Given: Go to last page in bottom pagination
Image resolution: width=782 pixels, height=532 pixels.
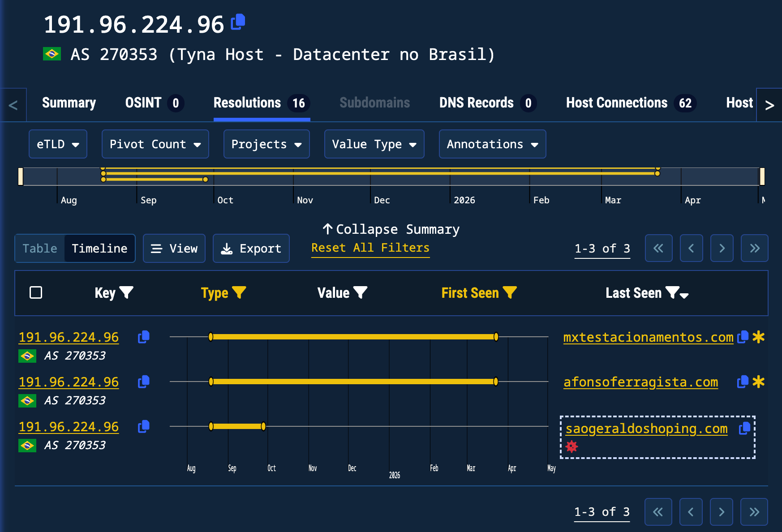Looking at the screenshot, I should click(x=754, y=512).
